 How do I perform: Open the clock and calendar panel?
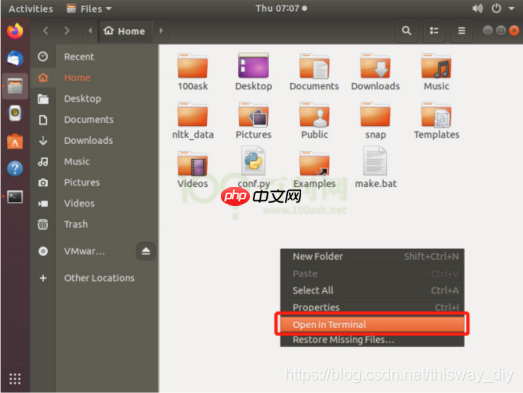click(281, 8)
